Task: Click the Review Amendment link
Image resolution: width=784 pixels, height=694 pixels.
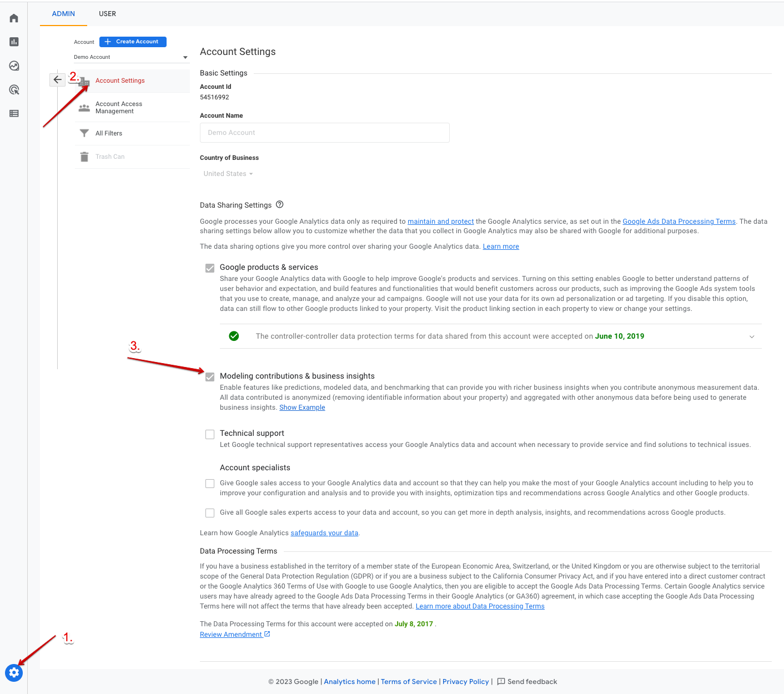Action: click(231, 635)
